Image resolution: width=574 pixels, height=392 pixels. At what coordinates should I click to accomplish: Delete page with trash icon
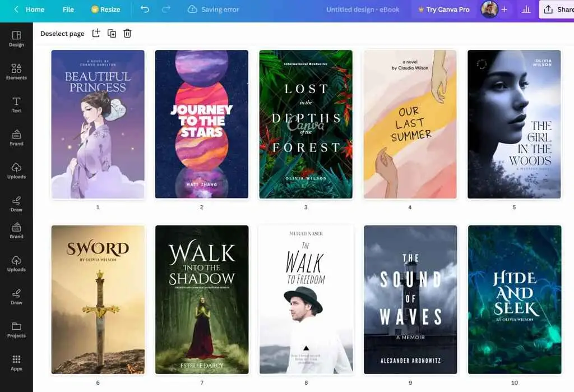coord(127,33)
